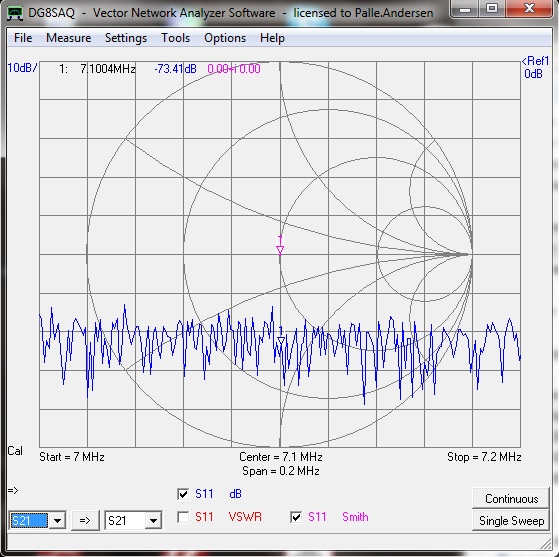Click the window resize grip corner
This screenshot has width=559, height=557.
click(x=545, y=543)
